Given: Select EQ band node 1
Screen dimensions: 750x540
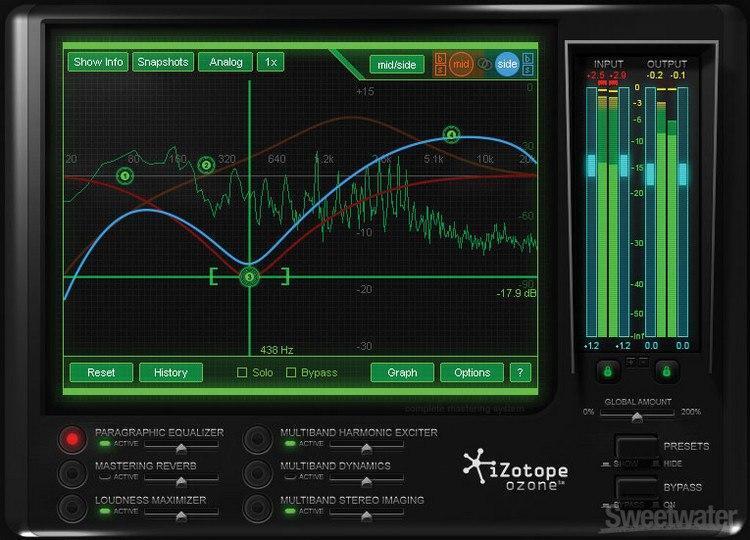Looking at the screenshot, I should (x=125, y=176).
